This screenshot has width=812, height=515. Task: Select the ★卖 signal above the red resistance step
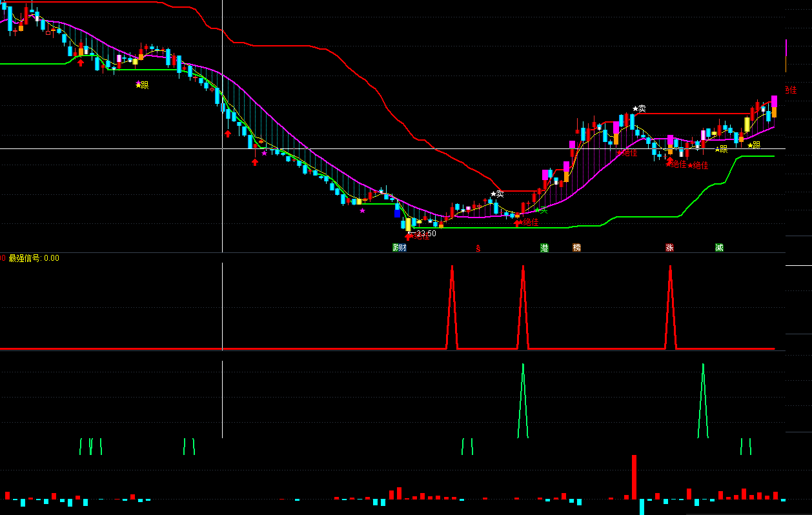pyautogui.click(x=497, y=194)
